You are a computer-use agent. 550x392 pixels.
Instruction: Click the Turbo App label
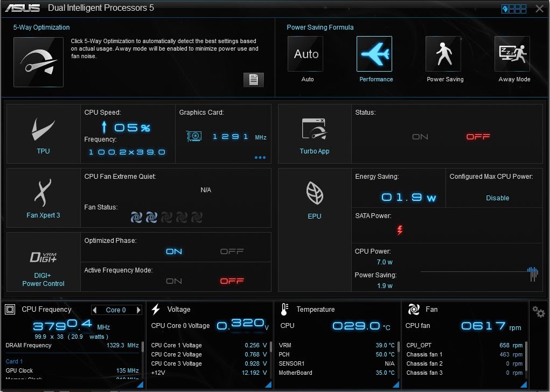(x=314, y=151)
